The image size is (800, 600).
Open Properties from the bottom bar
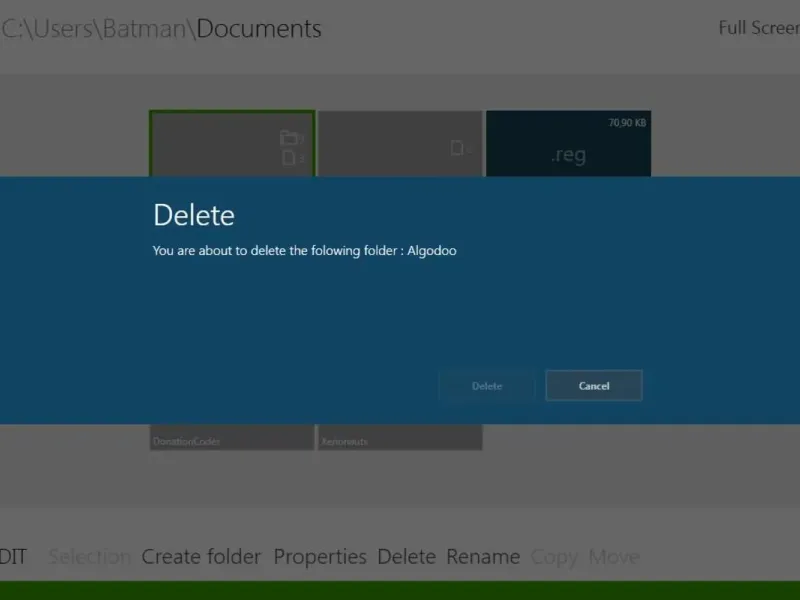point(320,557)
